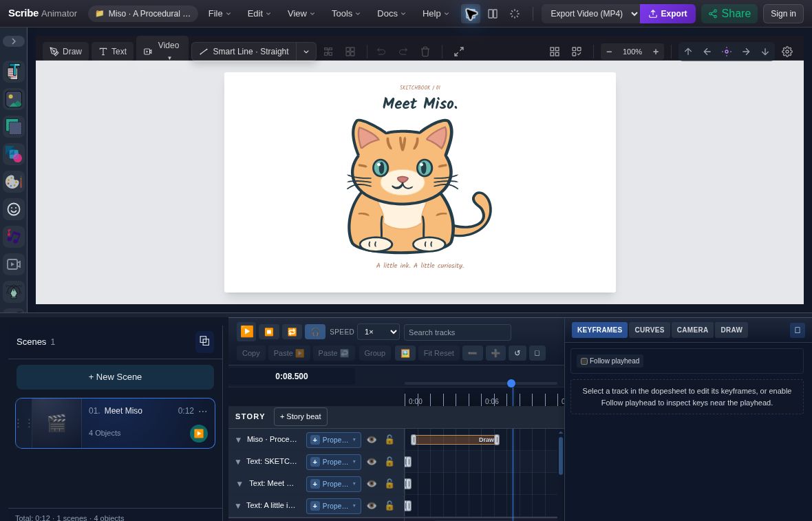Enable the Follow playhead checkbox
The width and height of the screenshot is (812, 521).
tap(584, 361)
